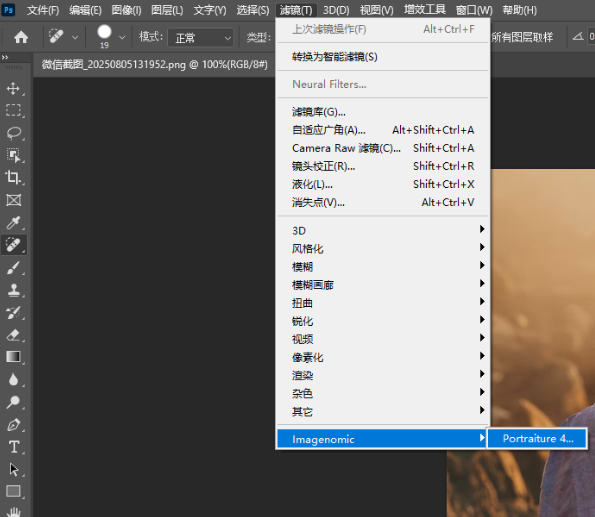This screenshot has height=517, width=595.
Task: Choose 消失点(V)... filter
Action: pyautogui.click(x=383, y=202)
